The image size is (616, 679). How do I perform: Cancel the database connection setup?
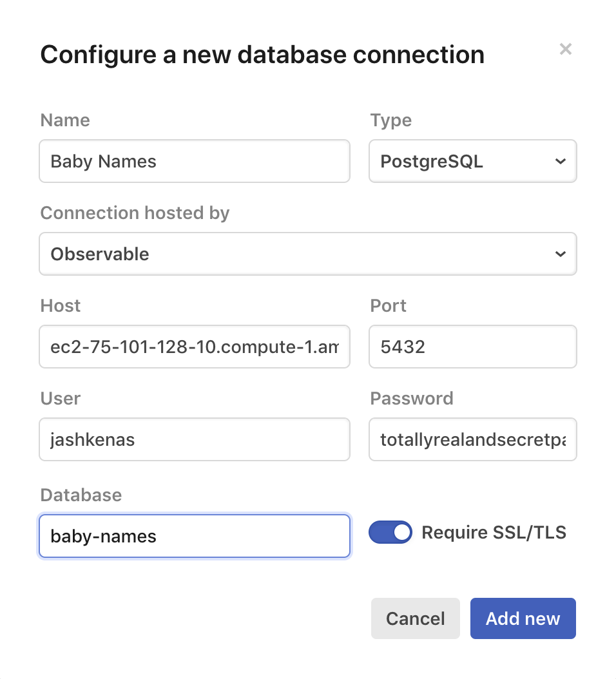(415, 618)
